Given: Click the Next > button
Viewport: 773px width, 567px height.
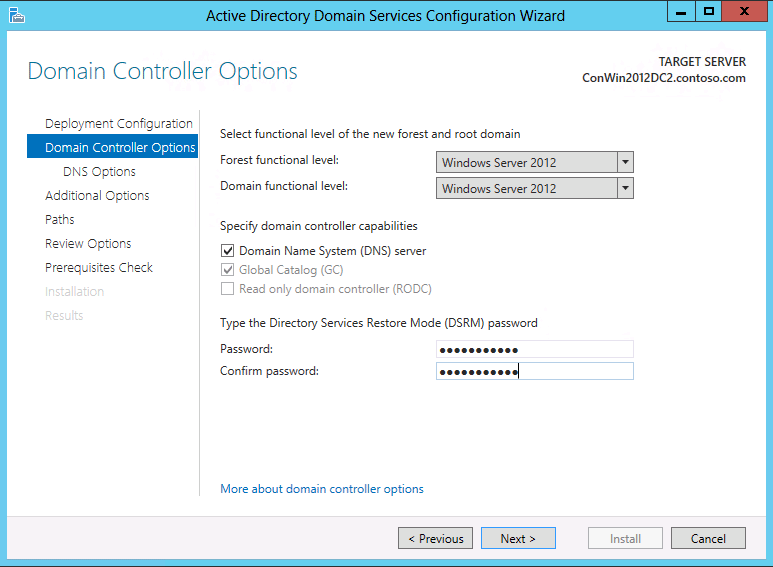Looking at the screenshot, I should [518, 538].
